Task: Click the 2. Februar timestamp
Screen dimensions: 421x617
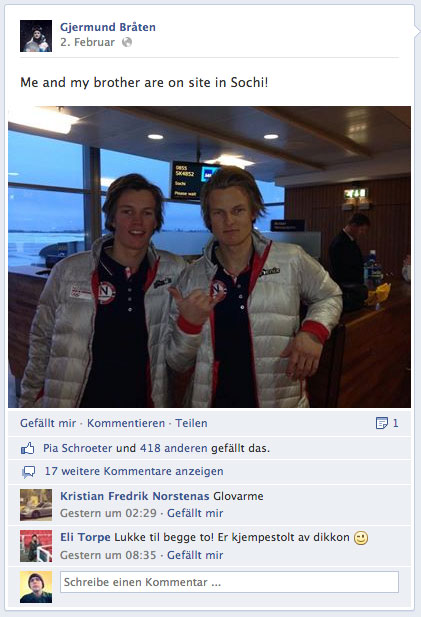Action: click(87, 42)
